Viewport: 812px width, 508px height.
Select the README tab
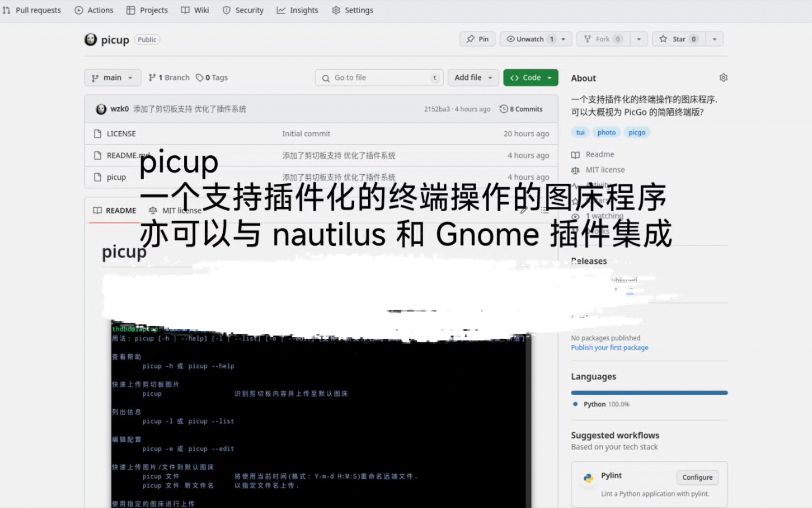(115, 211)
